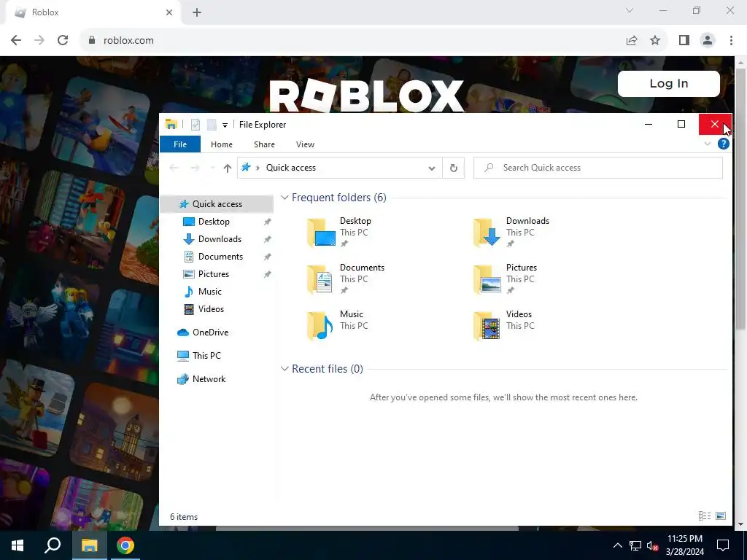The height and width of the screenshot is (560, 747).
Task: Click the Log In button on Roblox
Action: 668,84
